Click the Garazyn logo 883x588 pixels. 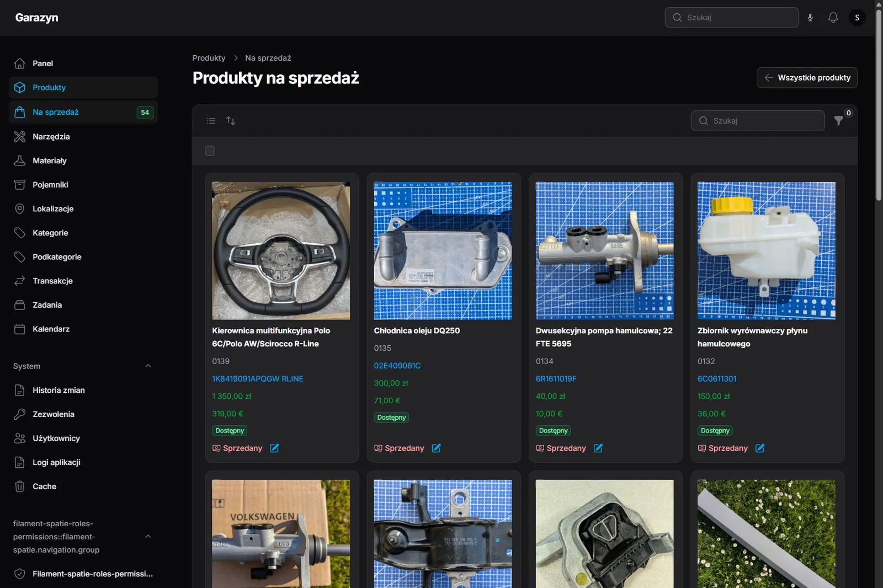pyautogui.click(x=36, y=18)
